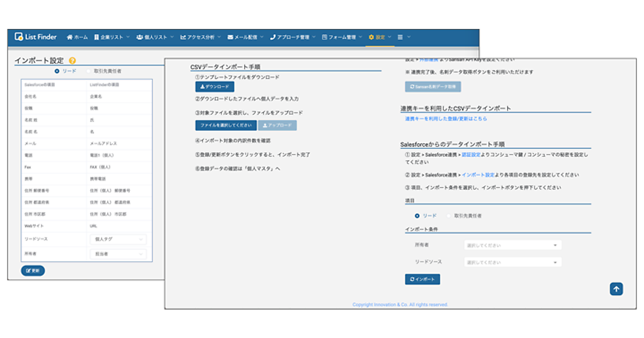Expand the リードソース import condition dropdown
Viewport: 644px width, 338px height.
[x=513, y=262]
